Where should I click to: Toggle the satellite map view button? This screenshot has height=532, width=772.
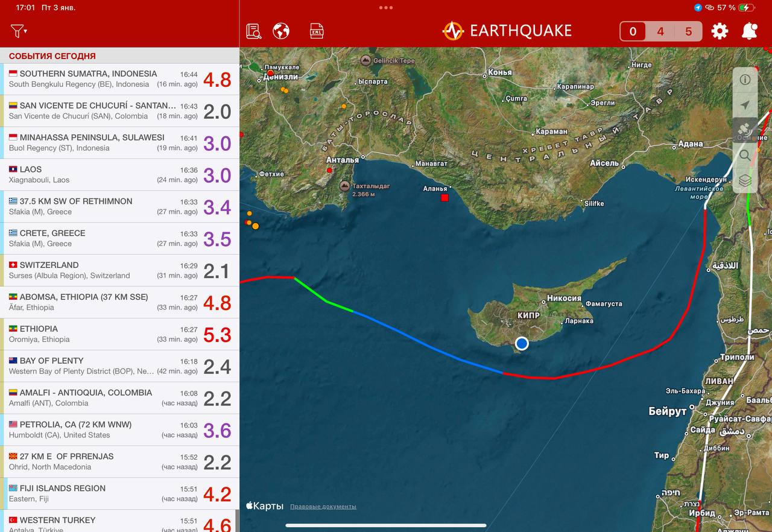pos(745,130)
